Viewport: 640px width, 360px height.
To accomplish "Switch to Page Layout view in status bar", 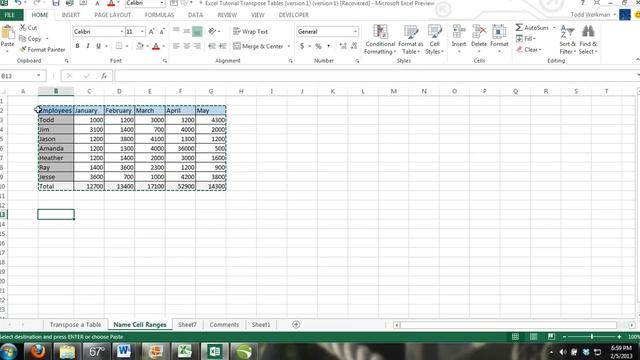I will point(533,337).
